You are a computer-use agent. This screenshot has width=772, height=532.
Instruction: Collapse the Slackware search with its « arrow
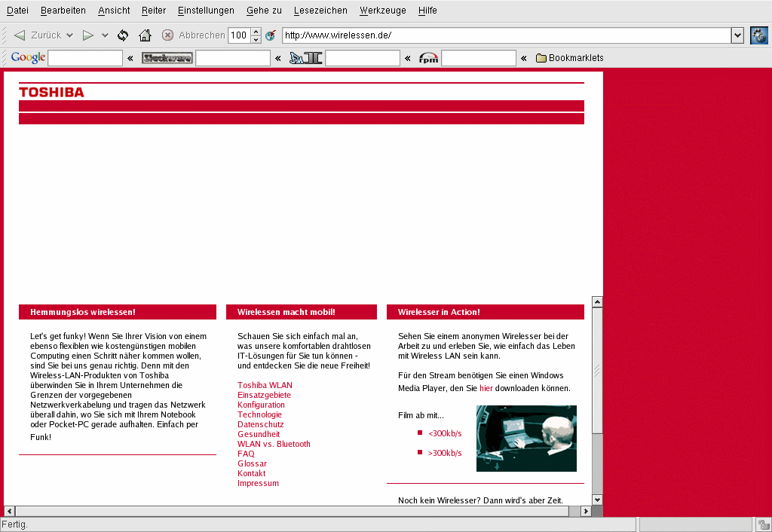pyautogui.click(x=278, y=58)
